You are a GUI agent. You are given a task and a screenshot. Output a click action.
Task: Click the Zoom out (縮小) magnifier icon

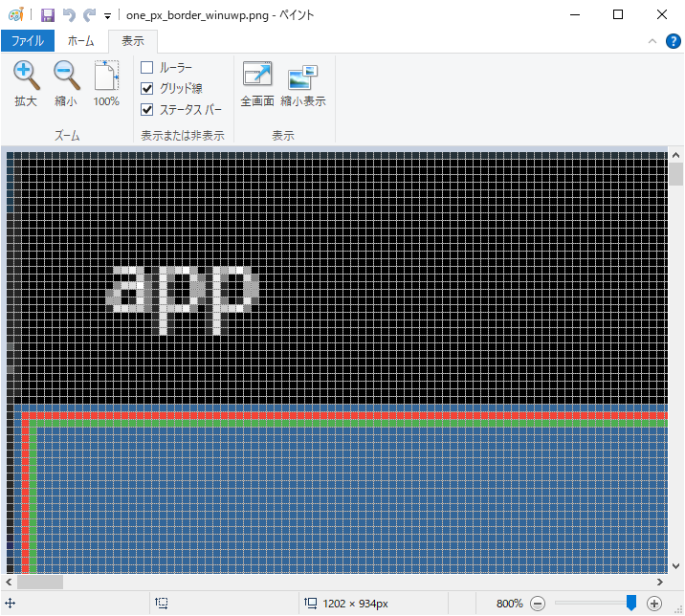[66, 75]
